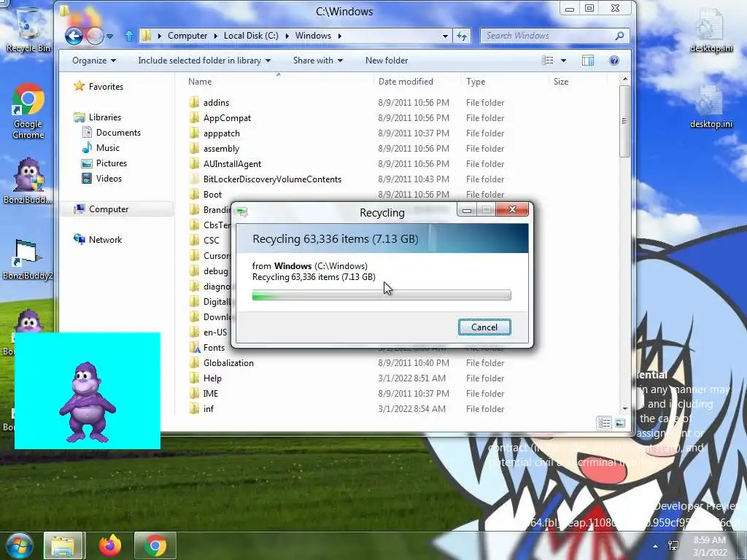Go up one folder level arrow
Viewport: 747px width, 560px height.
coord(128,36)
